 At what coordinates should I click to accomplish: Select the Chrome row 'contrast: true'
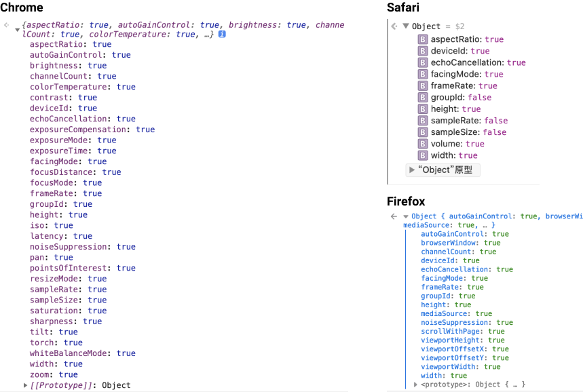pyautogui.click(x=64, y=98)
